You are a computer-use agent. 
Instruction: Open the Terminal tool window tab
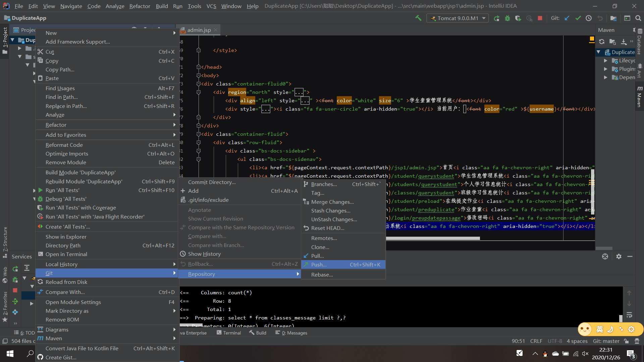pyautogui.click(x=229, y=333)
